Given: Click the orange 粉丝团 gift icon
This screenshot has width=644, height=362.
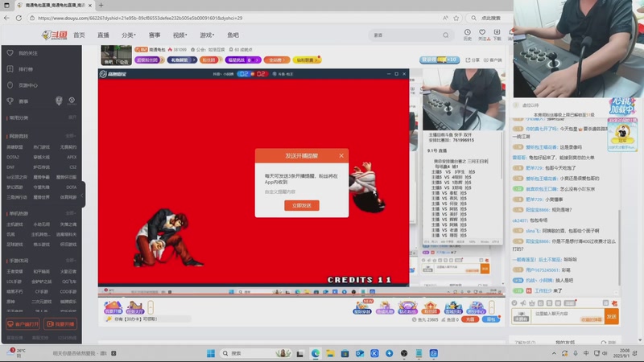Looking at the screenshot, I should click(x=430, y=307).
